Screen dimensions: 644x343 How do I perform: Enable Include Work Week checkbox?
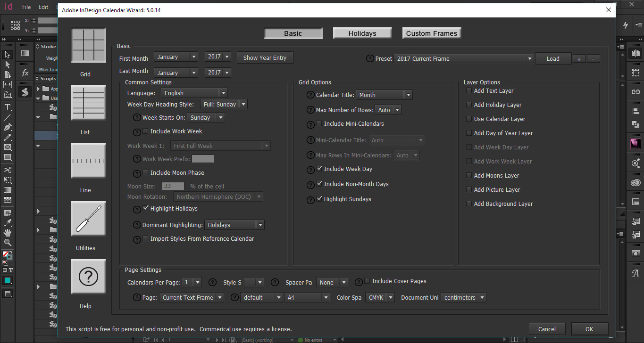click(x=145, y=131)
